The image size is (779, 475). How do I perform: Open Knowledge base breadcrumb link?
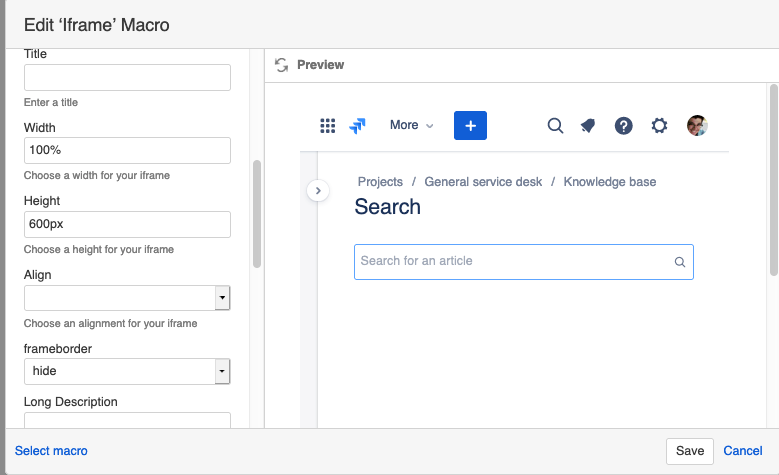610,182
